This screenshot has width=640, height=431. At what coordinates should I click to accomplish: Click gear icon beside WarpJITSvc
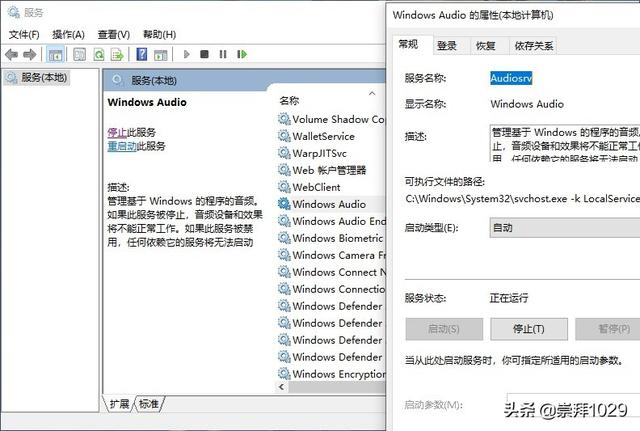point(284,153)
